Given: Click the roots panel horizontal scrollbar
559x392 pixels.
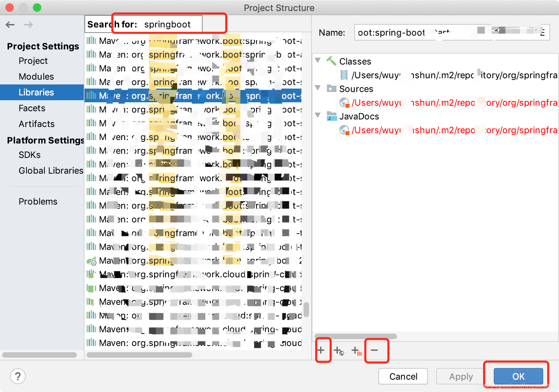Looking at the screenshot, I should pos(356,336).
